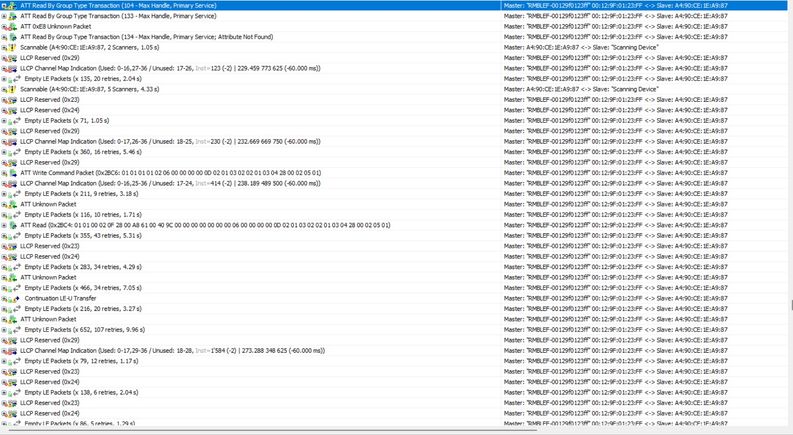Select 'Empty LE Packets (x 116, 10 retries, 1.71 s)'
Viewport: 793px width, 435px height.
point(83,215)
